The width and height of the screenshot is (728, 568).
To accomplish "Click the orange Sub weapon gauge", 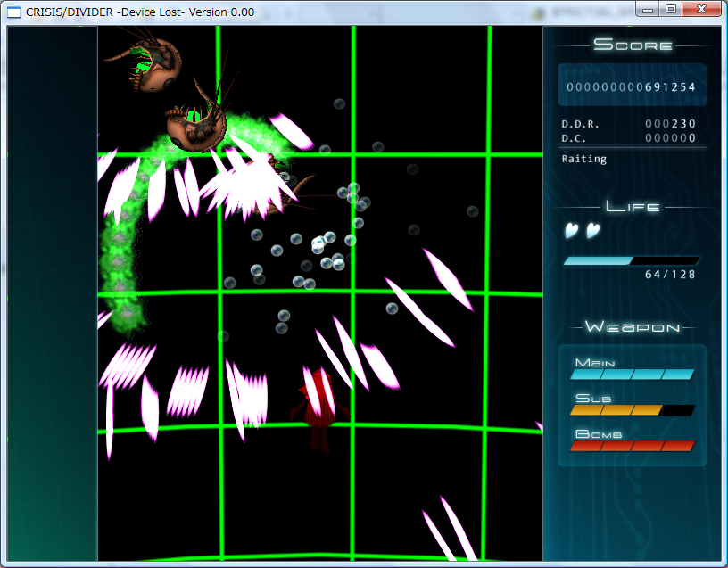I will pos(632,410).
